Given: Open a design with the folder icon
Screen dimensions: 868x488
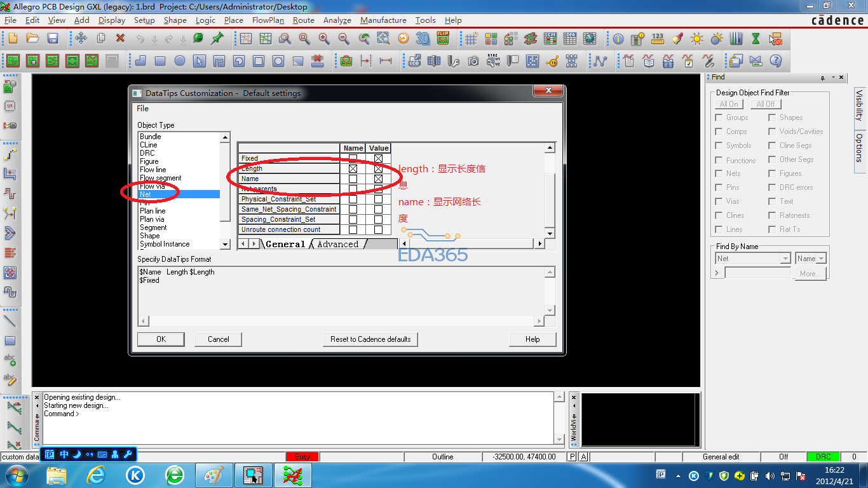Looking at the screenshot, I should 33,39.
